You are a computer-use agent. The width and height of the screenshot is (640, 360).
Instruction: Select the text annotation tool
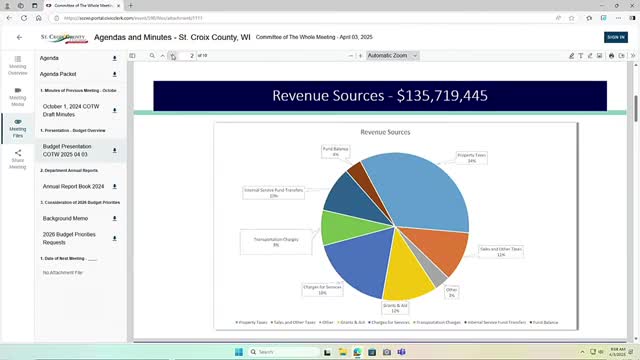point(580,56)
